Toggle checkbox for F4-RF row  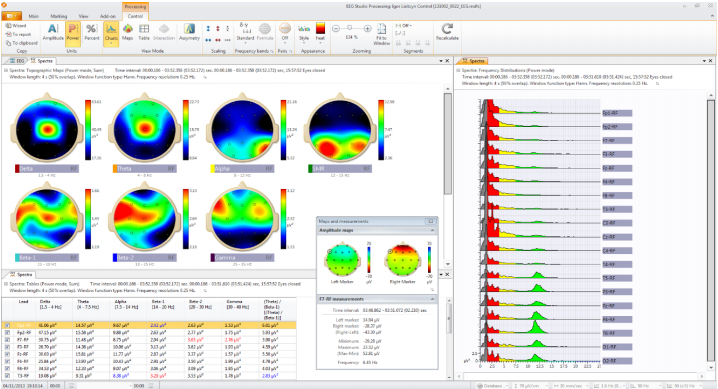coord(7,362)
